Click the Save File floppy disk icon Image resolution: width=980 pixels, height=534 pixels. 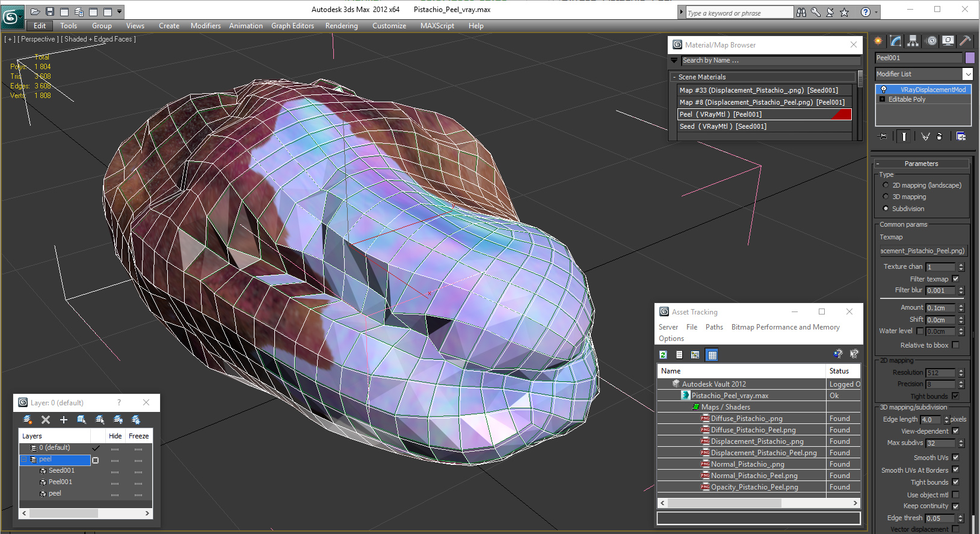[50, 11]
